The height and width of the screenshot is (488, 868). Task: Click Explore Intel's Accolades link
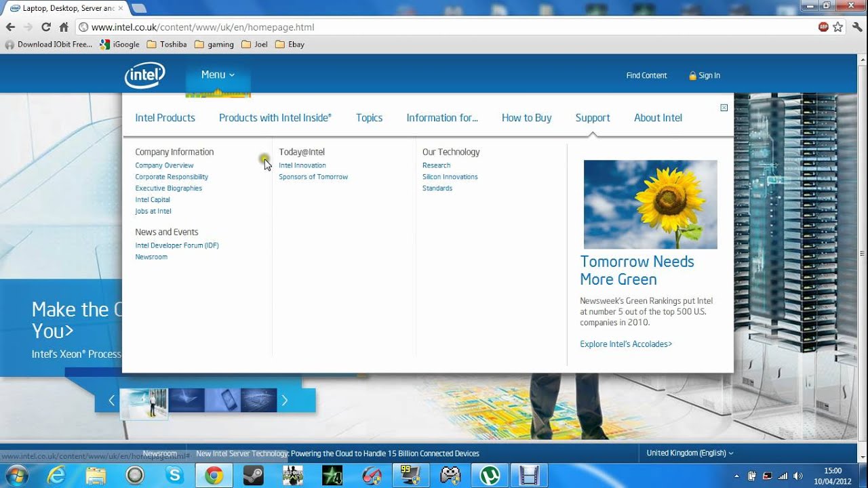pyautogui.click(x=626, y=344)
